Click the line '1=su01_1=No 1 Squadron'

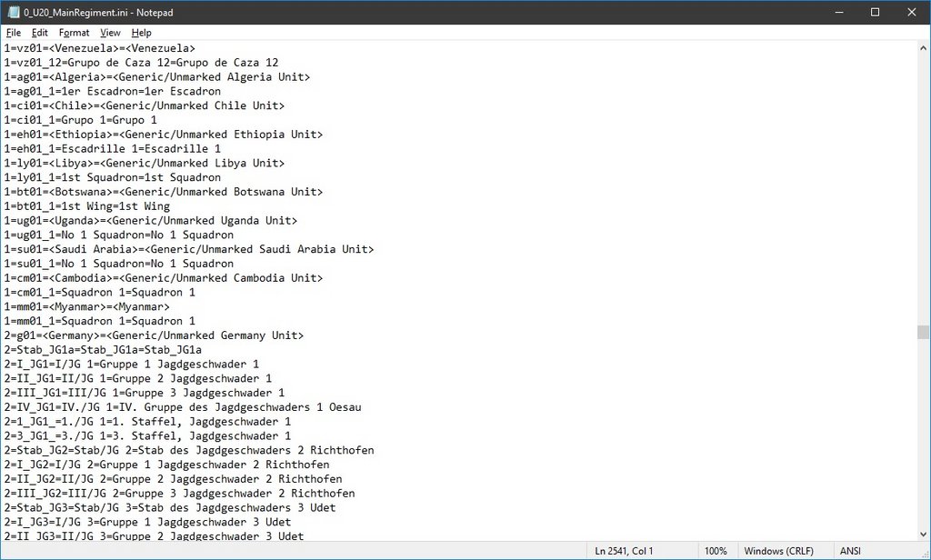[x=119, y=263]
